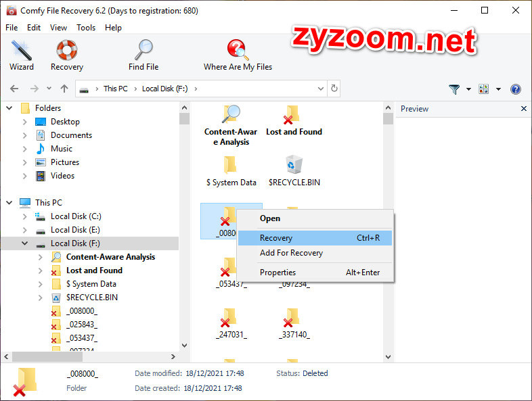Image resolution: width=532 pixels, height=401 pixels.
Task: Open the filter options dropdown arrow
Action: click(x=468, y=89)
